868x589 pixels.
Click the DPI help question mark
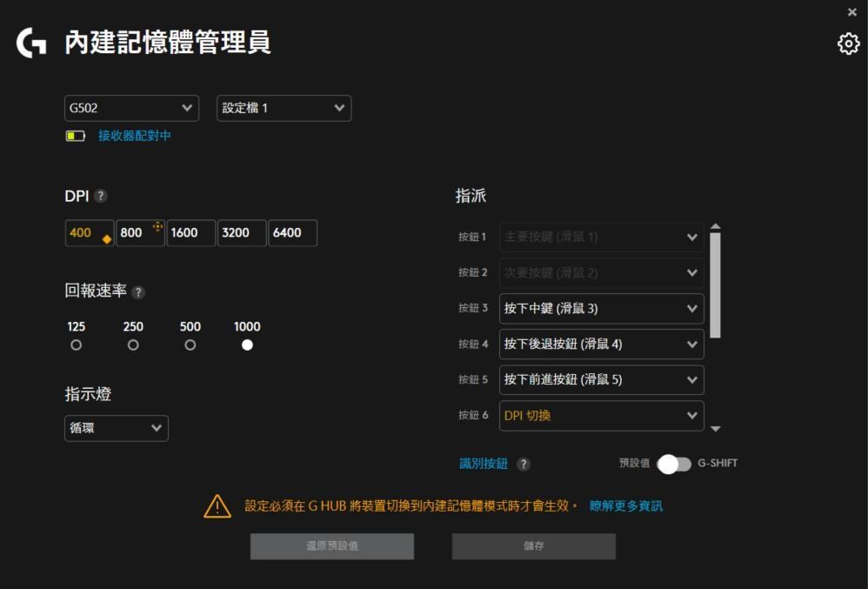pyautogui.click(x=102, y=197)
